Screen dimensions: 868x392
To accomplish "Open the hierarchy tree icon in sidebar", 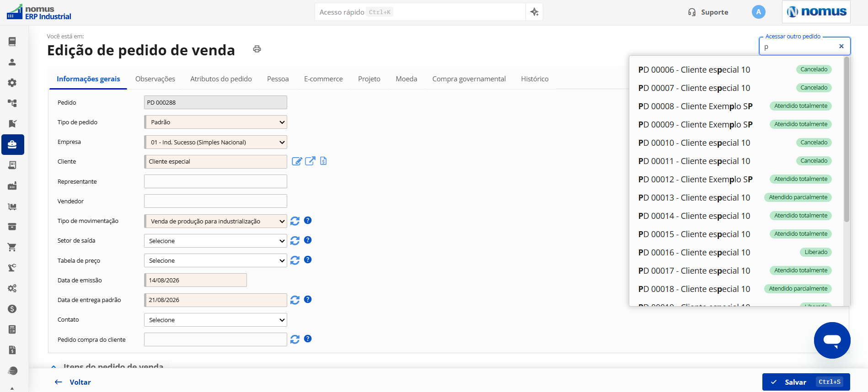I will (x=12, y=103).
